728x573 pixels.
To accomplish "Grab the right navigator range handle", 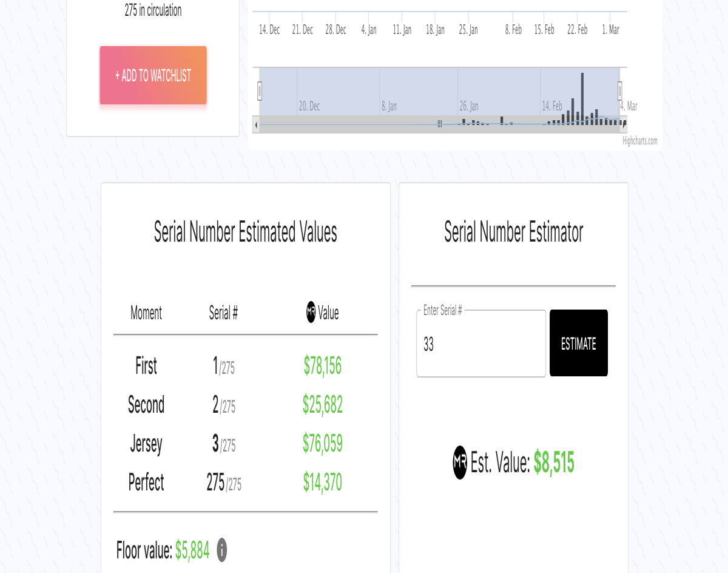I will click(x=619, y=91).
